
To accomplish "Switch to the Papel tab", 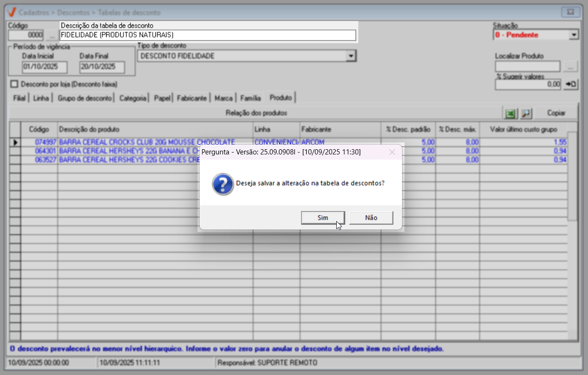I will pos(162,98).
